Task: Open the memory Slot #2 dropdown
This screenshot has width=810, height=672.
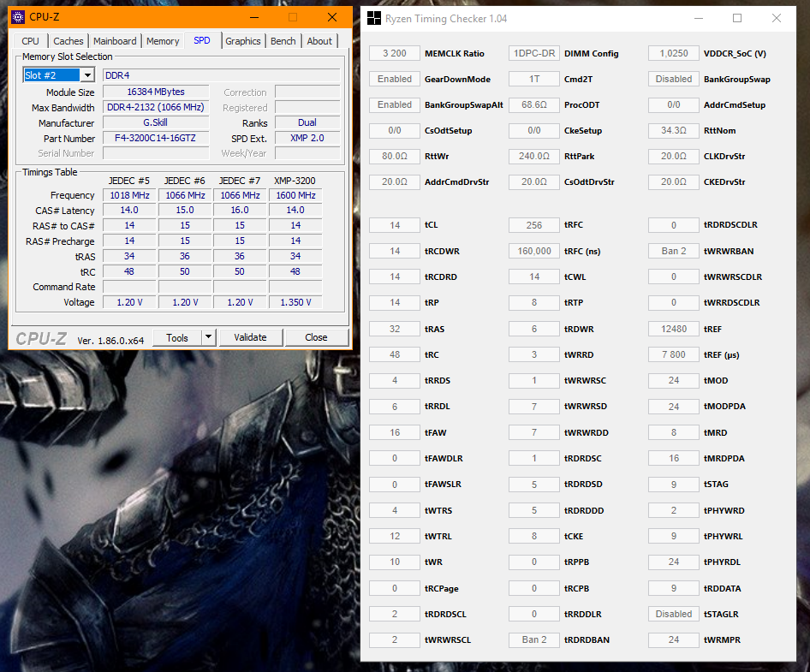Action: pyautogui.click(x=88, y=74)
